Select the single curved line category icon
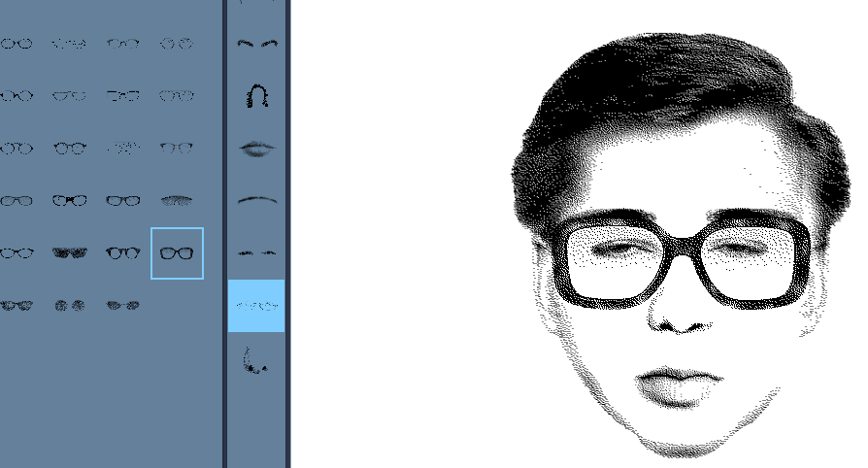This screenshot has width=868, height=468. [257, 200]
